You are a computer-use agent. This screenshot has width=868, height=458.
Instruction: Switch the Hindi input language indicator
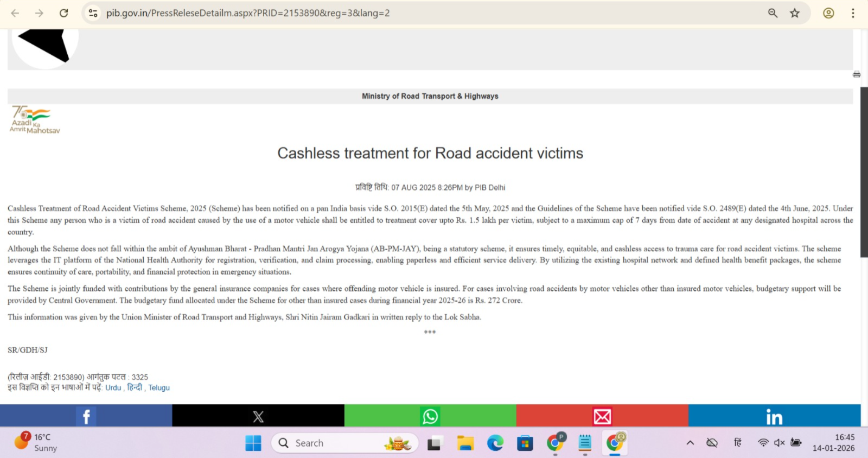tap(737, 443)
